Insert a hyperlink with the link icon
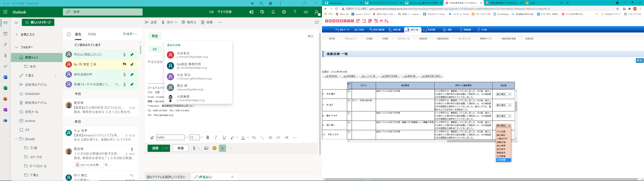This screenshot has width=644, height=181. coord(254,137)
